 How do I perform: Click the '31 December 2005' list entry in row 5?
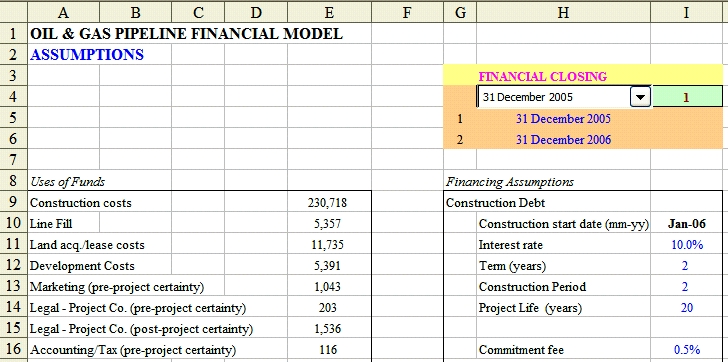point(563,119)
